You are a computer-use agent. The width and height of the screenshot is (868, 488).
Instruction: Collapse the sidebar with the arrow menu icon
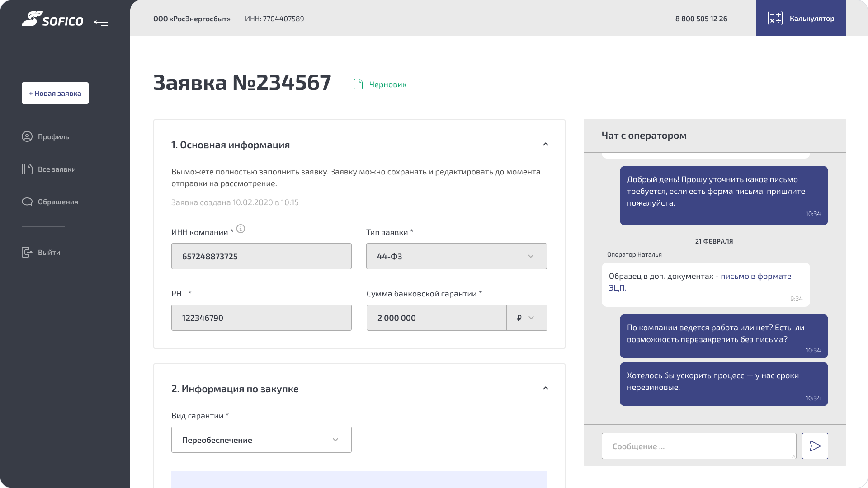[101, 22]
